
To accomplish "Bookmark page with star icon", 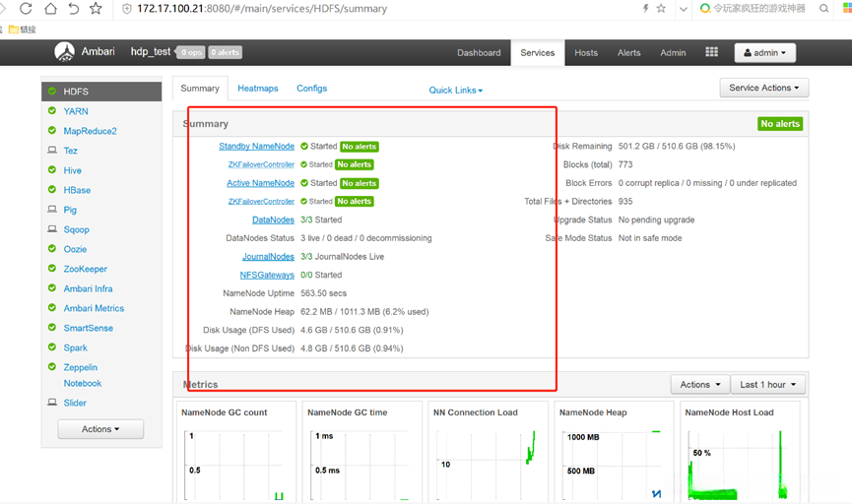I will [x=96, y=8].
